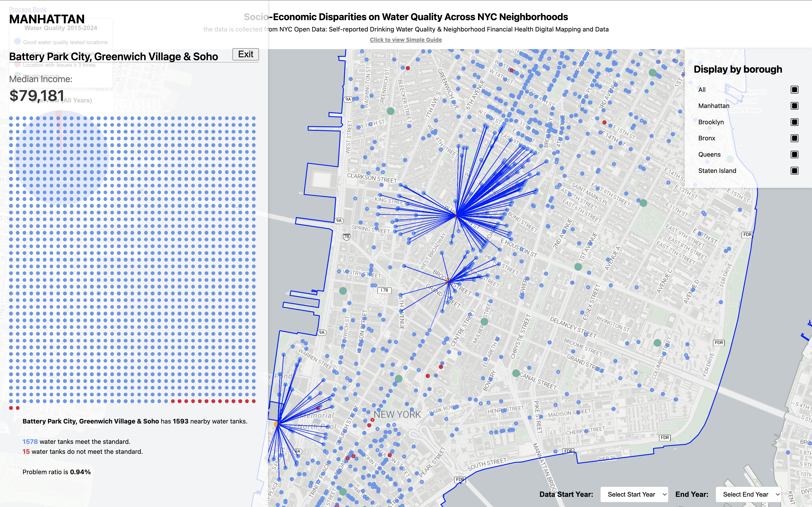Toggle the Manhattan borough checkbox

(x=794, y=106)
